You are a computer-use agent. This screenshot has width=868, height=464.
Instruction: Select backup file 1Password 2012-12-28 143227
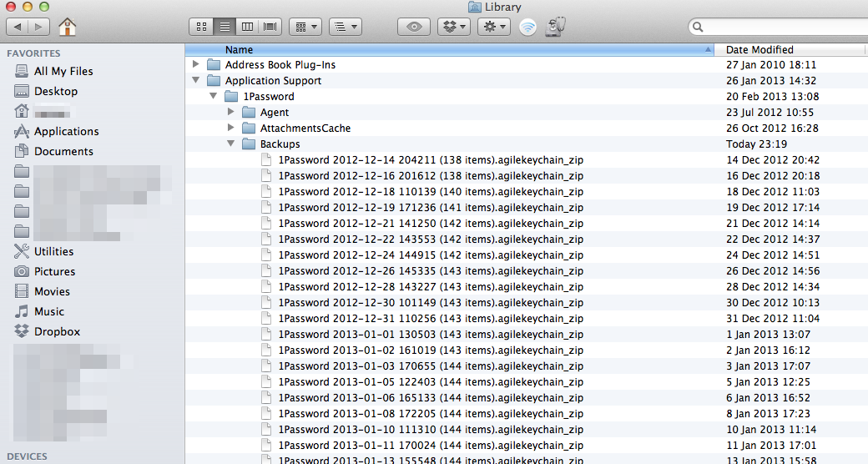tap(431, 287)
